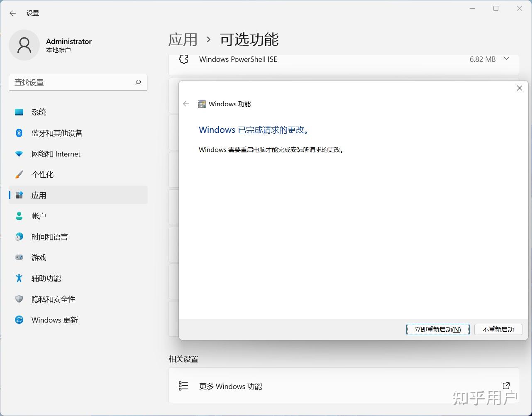Open 更多 Windows 功能 link row
This screenshot has width=532, height=416.
coord(344,386)
